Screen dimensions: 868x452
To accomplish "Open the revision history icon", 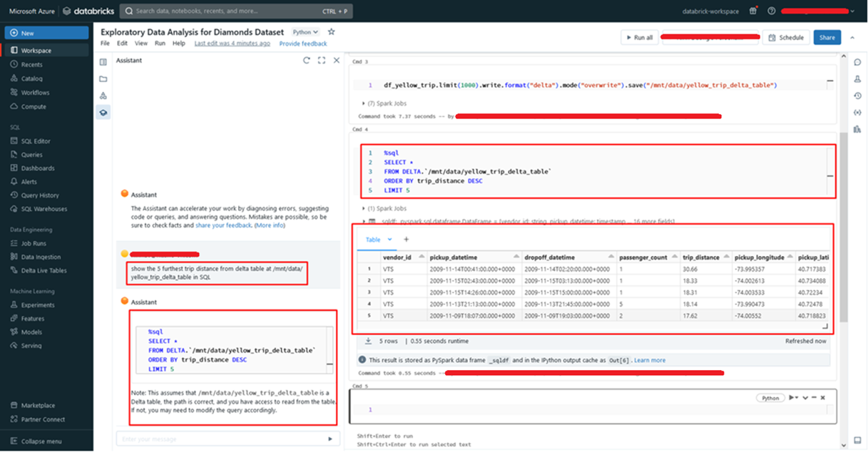I will tap(857, 96).
